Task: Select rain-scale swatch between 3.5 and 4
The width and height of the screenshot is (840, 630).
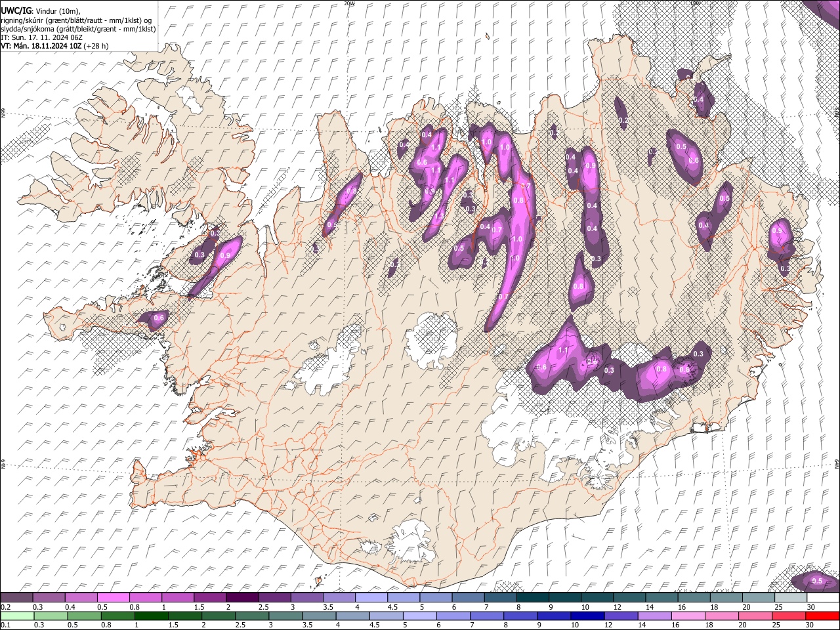Action: [x=320, y=616]
